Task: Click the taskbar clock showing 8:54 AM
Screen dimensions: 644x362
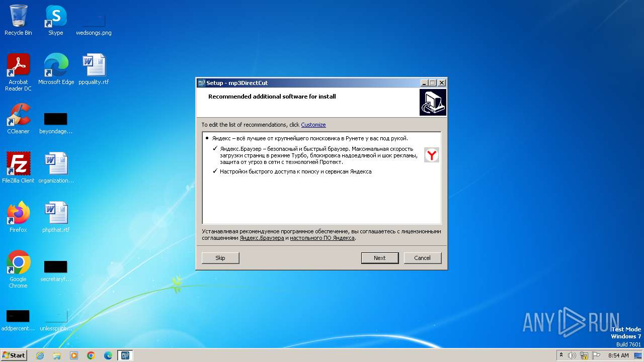Action: pos(618,355)
